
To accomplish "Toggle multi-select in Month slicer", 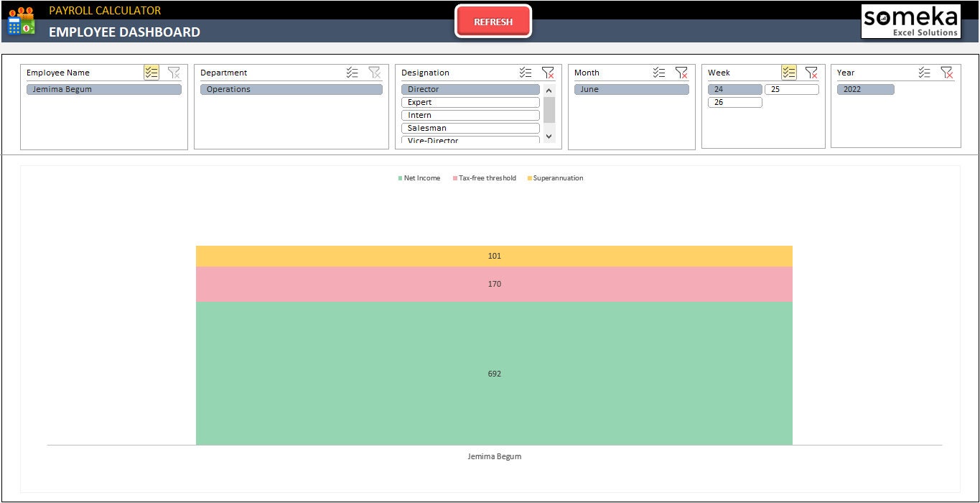I will [659, 72].
